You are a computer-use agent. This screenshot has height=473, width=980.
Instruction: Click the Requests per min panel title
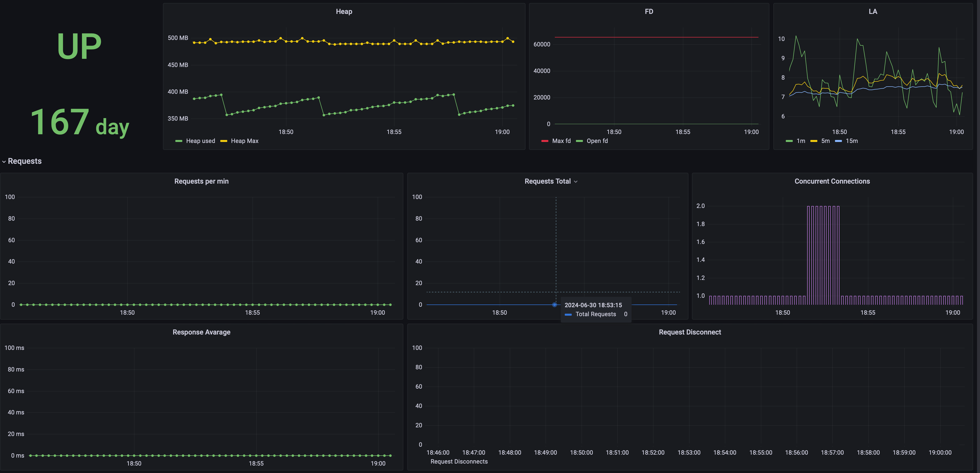coord(201,181)
